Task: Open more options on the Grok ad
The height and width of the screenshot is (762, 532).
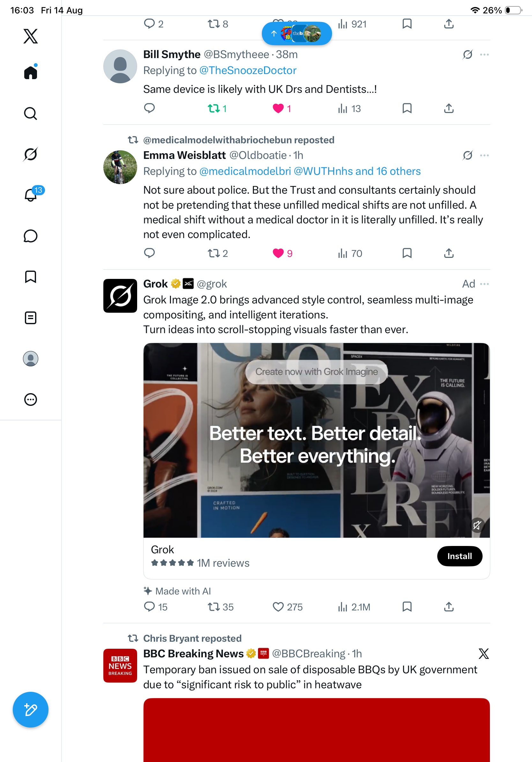Action: (484, 284)
